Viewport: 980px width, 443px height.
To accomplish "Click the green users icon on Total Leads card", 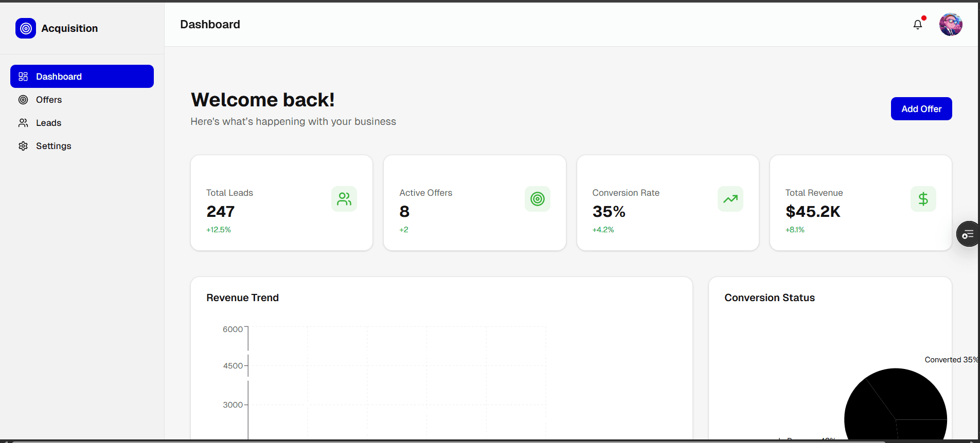I will [344, 199].
